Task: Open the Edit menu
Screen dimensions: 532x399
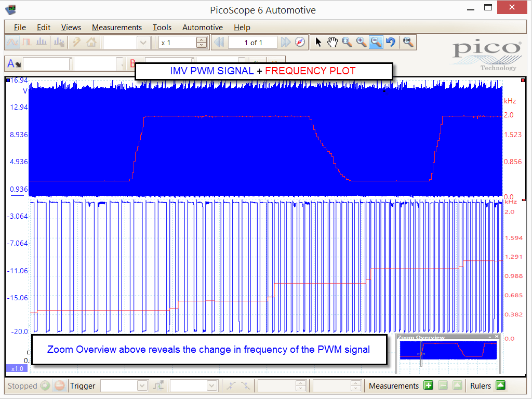Action: (44, 28)
